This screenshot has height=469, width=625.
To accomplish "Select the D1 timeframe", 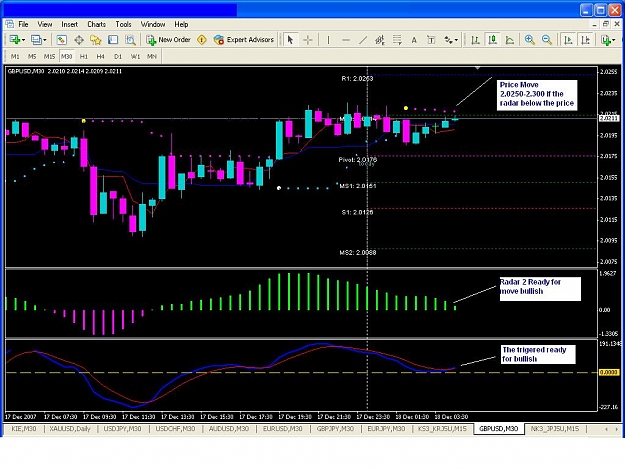I will coord(118,57).
